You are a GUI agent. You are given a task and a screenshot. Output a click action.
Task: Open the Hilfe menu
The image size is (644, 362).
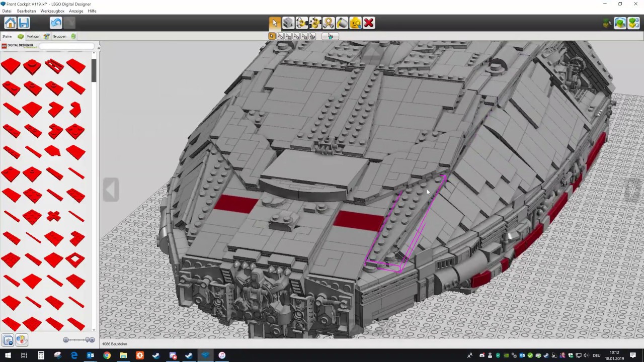(92, 11)
